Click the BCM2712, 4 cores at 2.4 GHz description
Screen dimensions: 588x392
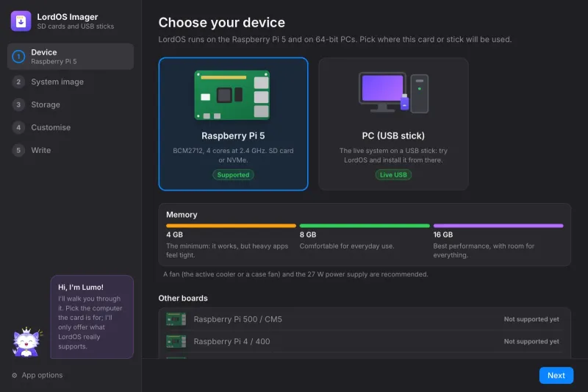click(233, 155)
